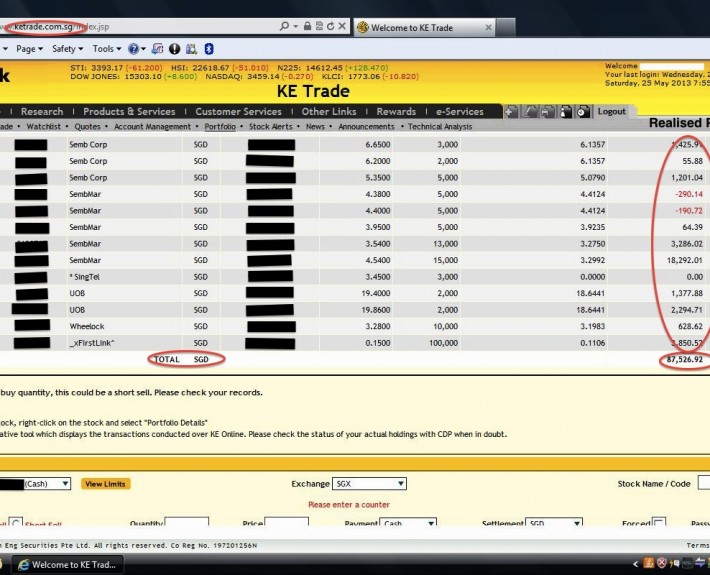Image resolution: width=710 pixels, height=575 pixels.
Task: Open the Safety menu in IE toolbar
Action: pyautogui.click(x=66, y=48)
